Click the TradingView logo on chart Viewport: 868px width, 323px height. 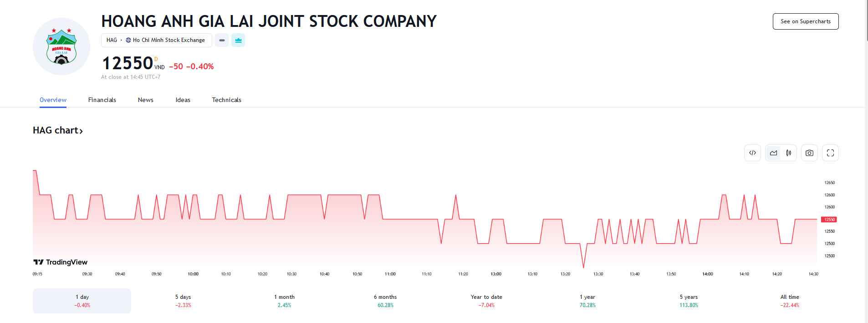click(60, 262)
